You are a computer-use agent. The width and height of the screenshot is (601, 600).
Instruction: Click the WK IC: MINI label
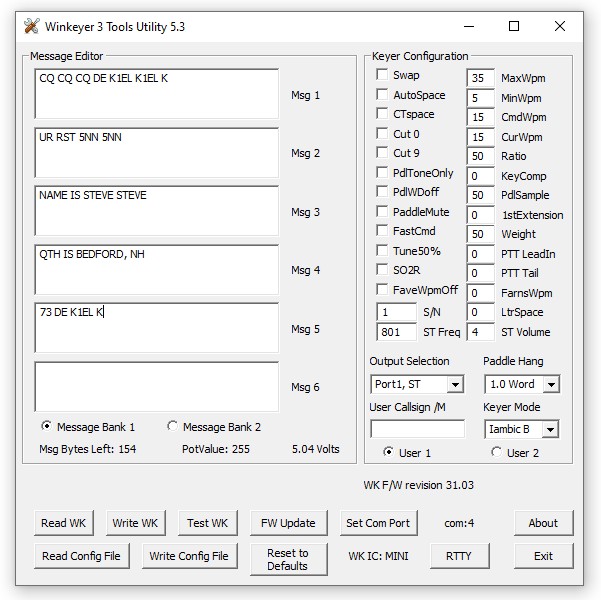tap(378, 556)
